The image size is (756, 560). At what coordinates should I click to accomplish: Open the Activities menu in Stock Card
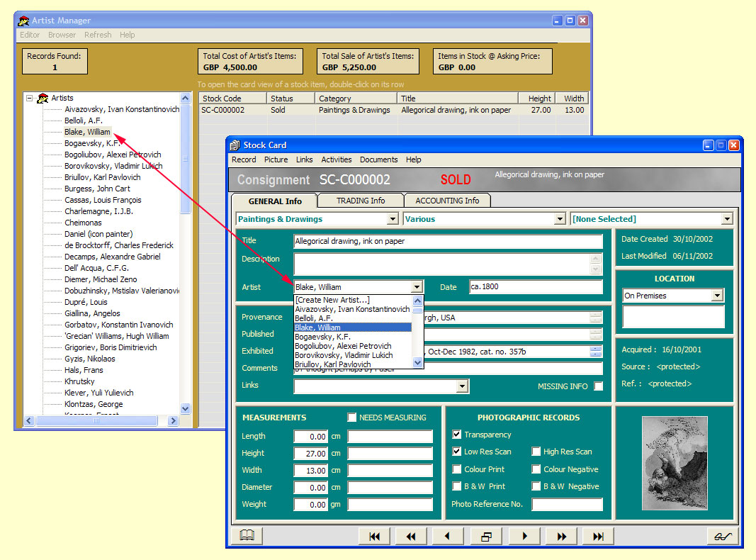(336, 159)
